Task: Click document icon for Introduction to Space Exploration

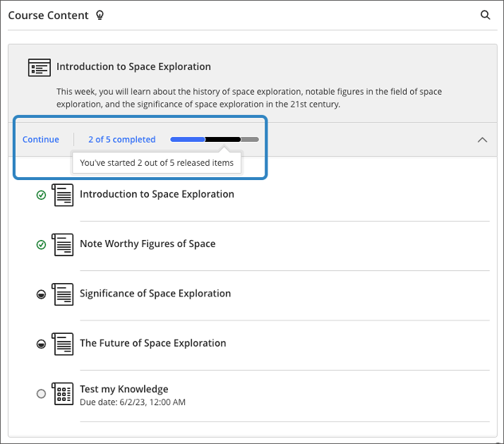Action: point(63,195)
